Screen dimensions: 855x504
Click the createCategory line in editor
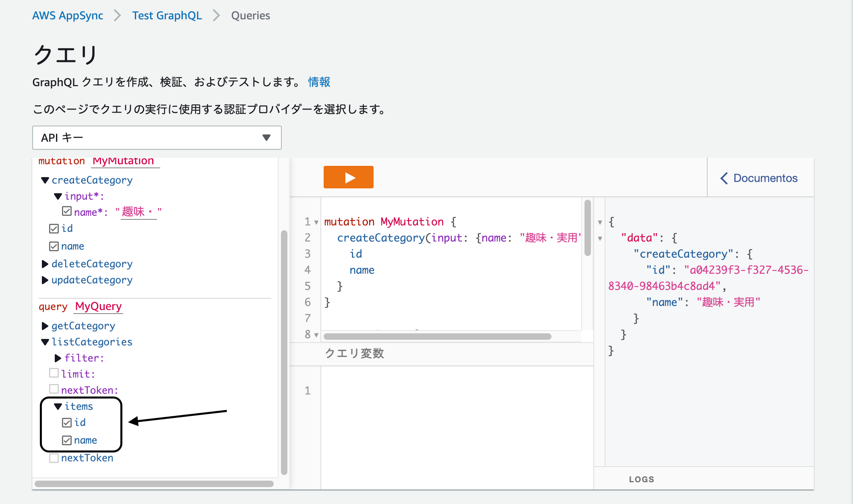[452, 238]
